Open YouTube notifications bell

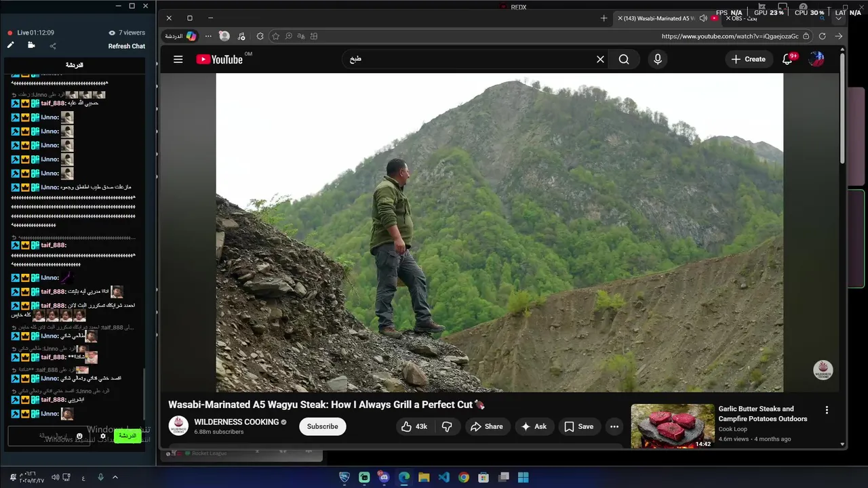click(x=787, y=60)
